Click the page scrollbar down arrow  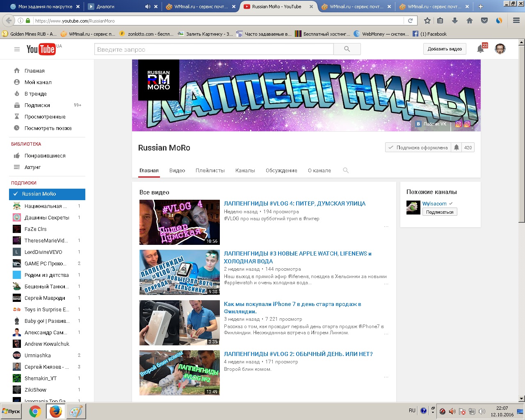(522, 398)
